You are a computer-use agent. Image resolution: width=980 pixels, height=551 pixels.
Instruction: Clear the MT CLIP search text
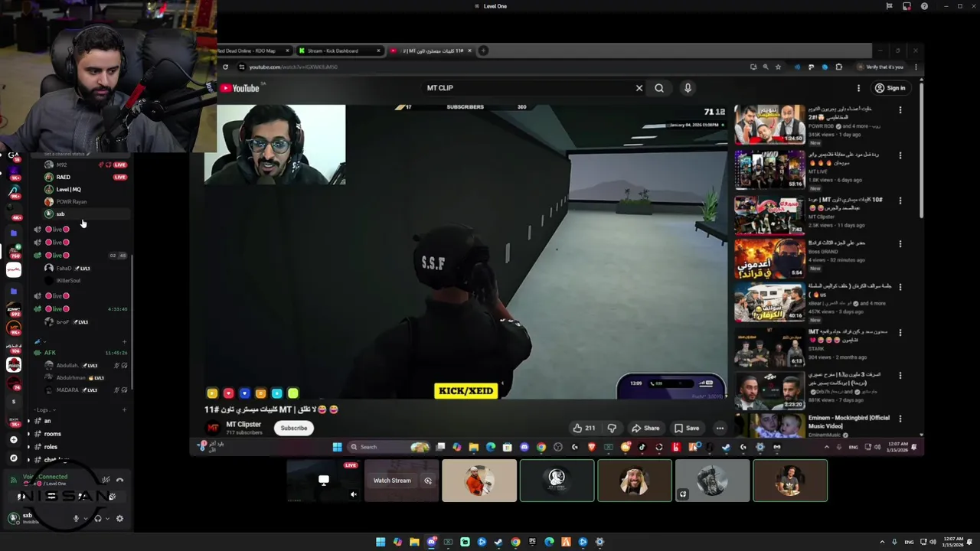[x=639, y=88]
